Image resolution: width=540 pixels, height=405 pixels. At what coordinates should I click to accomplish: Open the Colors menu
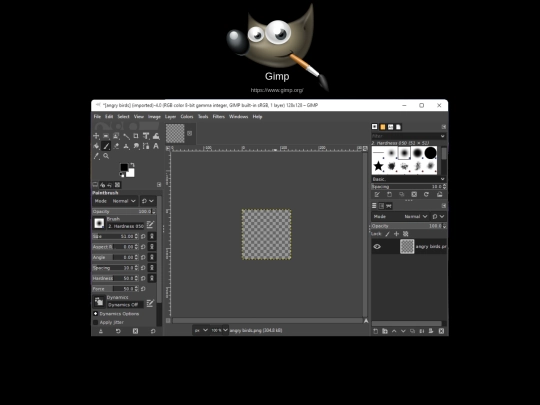[187, 117]
